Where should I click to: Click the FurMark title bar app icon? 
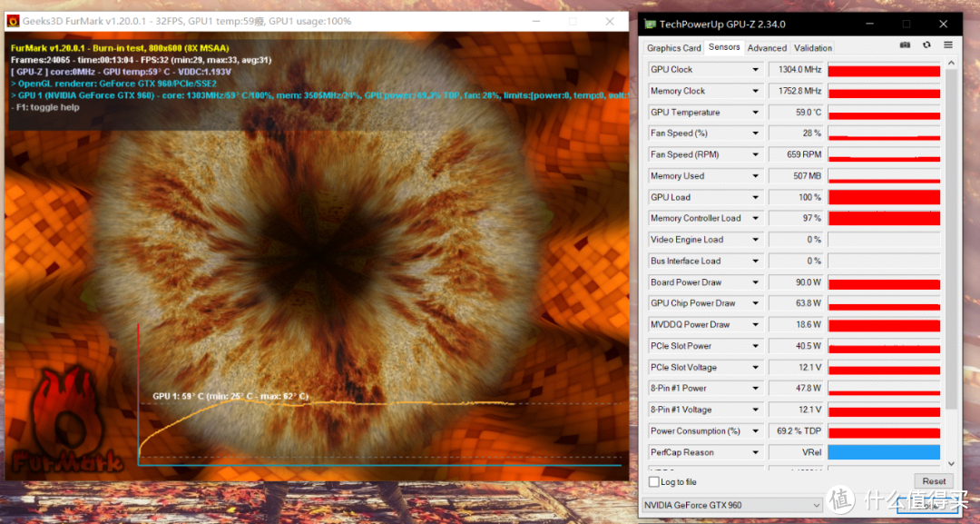pos(14,20)
